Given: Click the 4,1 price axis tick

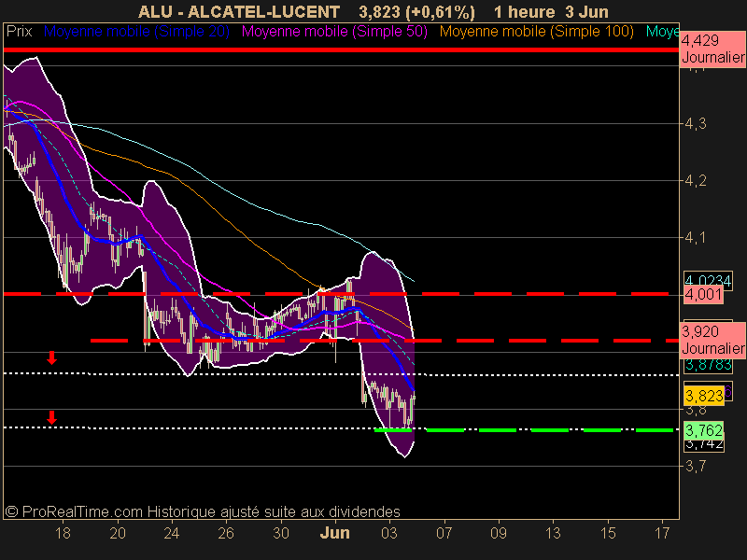Looking at the screenshot, I should tap(695, 237).
